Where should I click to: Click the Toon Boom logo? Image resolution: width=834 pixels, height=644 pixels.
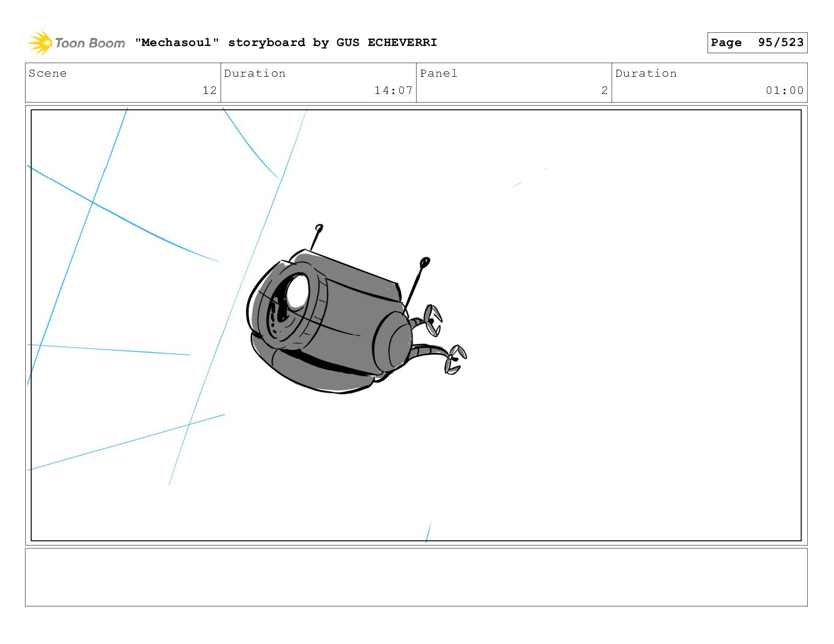tap(76, 43)
